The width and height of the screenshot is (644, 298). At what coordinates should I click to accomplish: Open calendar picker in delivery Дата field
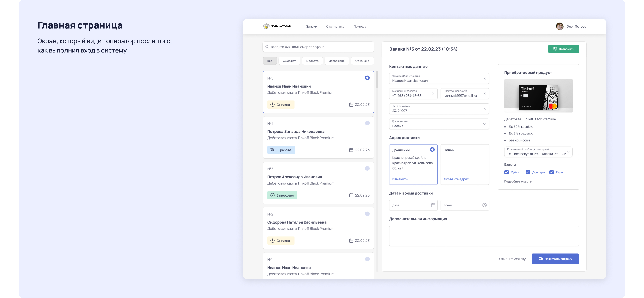[x=433, y=205]
